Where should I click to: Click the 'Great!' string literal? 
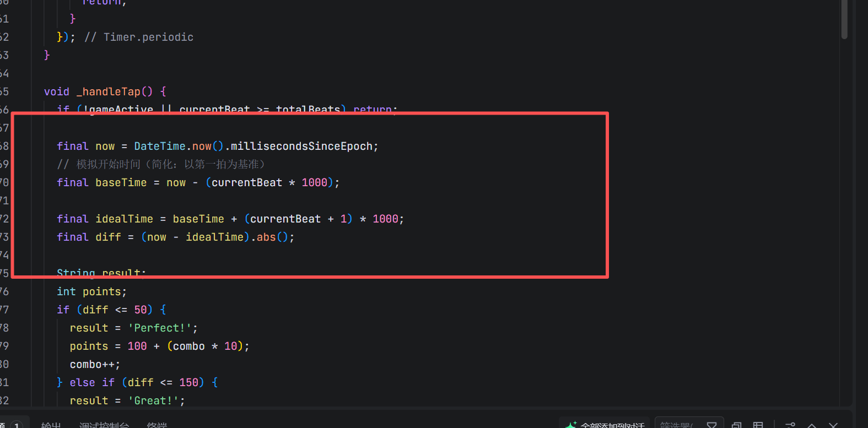(153, 400)
